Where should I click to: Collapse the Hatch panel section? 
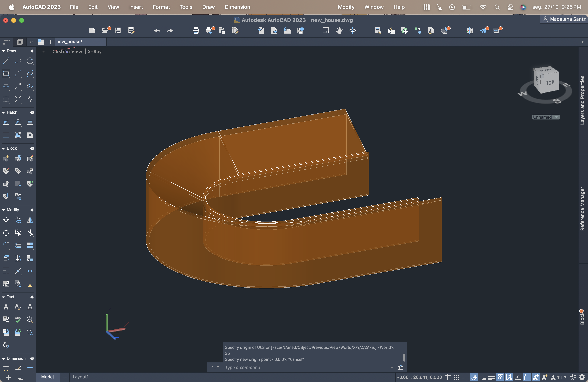(x=3, y=112)
